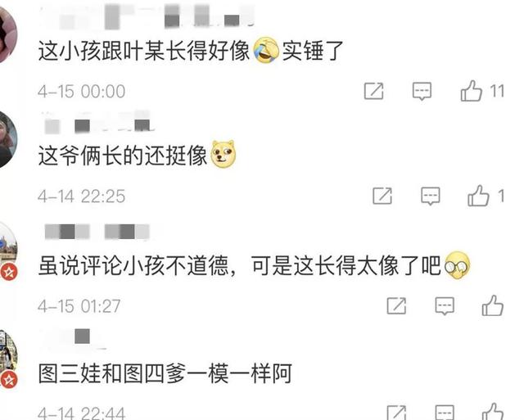Select the comment text 图三娃和图四爹一模一样阿

165,373
